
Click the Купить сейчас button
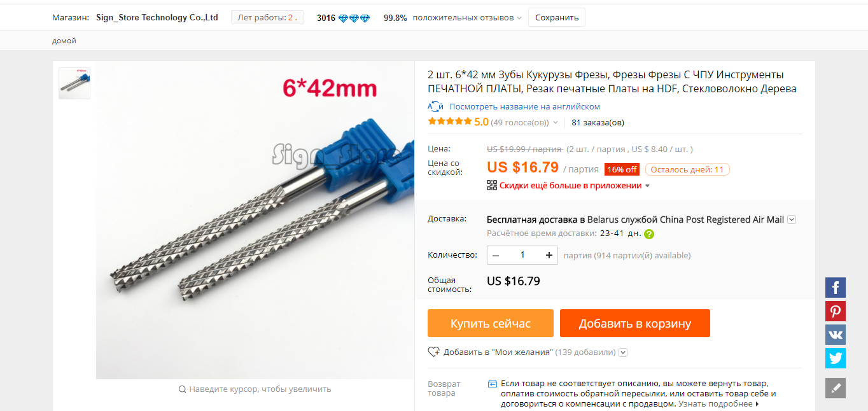click(491, 323)
